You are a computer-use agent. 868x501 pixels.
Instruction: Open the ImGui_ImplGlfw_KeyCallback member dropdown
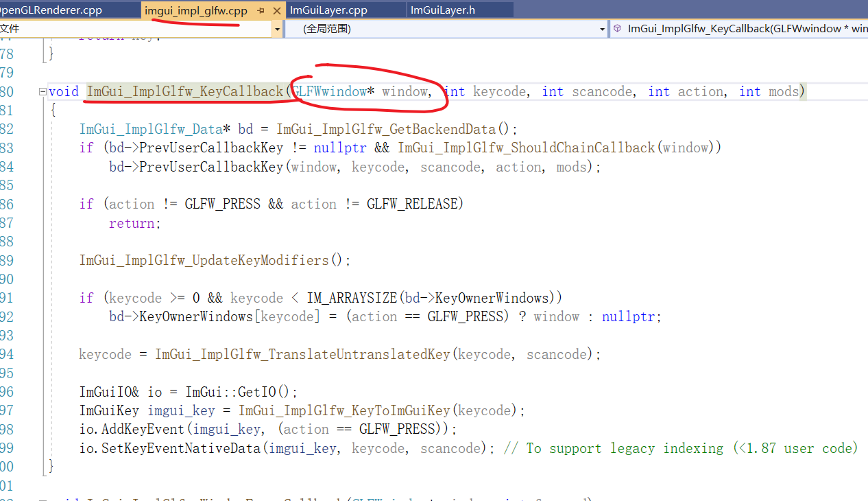tap(739, 29)
